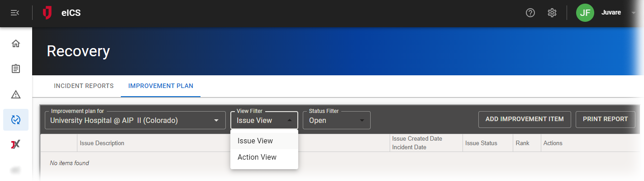
Task: Click the Actions column header
Action: point(553,143)
